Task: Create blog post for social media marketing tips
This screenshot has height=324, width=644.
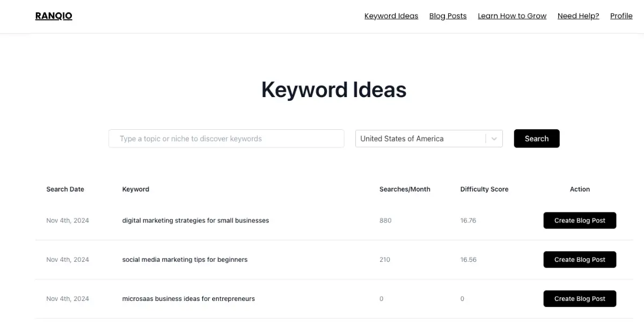Action: click(x=580, y=259)
